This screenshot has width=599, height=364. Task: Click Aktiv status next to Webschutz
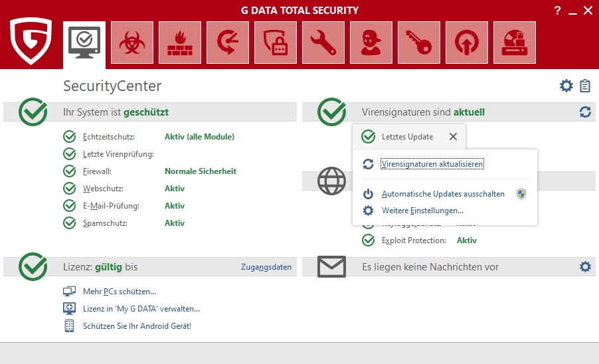tap(175, 188)
